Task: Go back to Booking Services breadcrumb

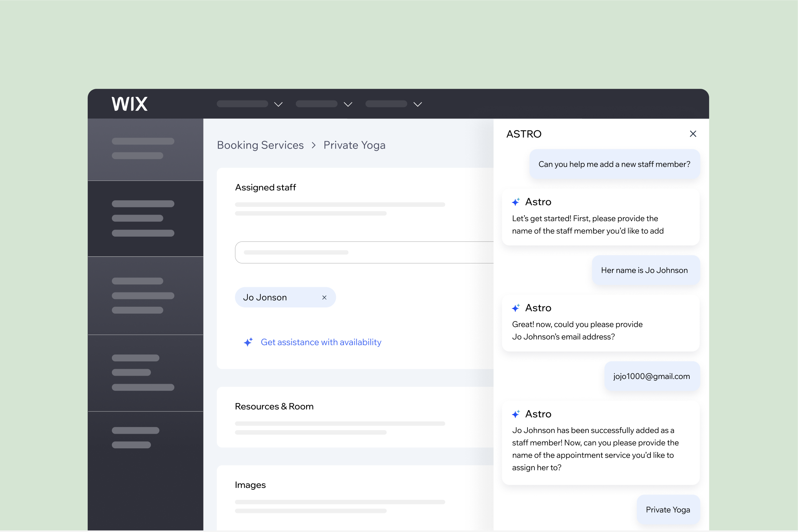Action: tap(260, 145)
